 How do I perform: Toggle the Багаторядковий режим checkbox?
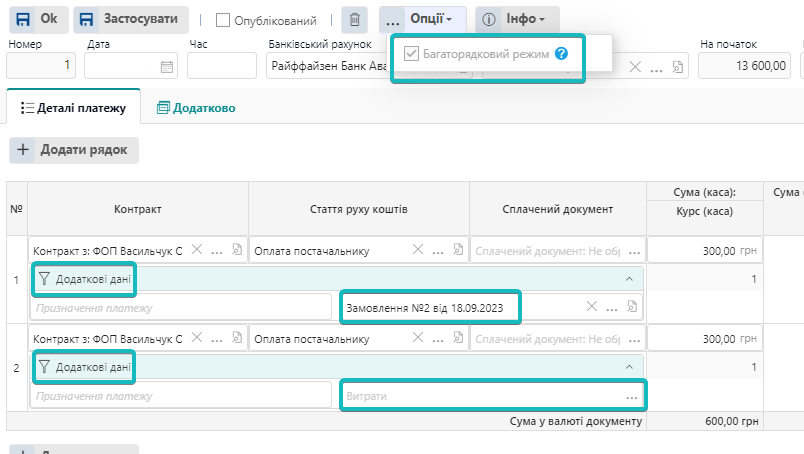click(x=410, y=54)
